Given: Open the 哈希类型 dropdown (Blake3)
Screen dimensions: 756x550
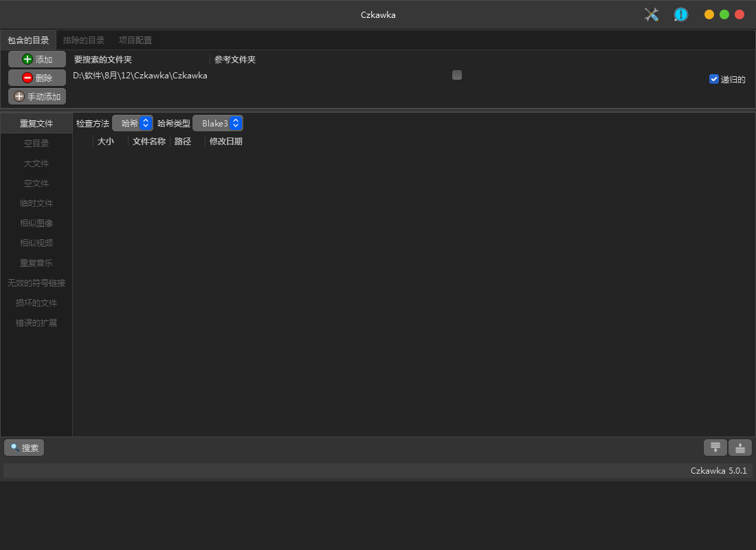Looking at the screenshot, I should point(218,124).
